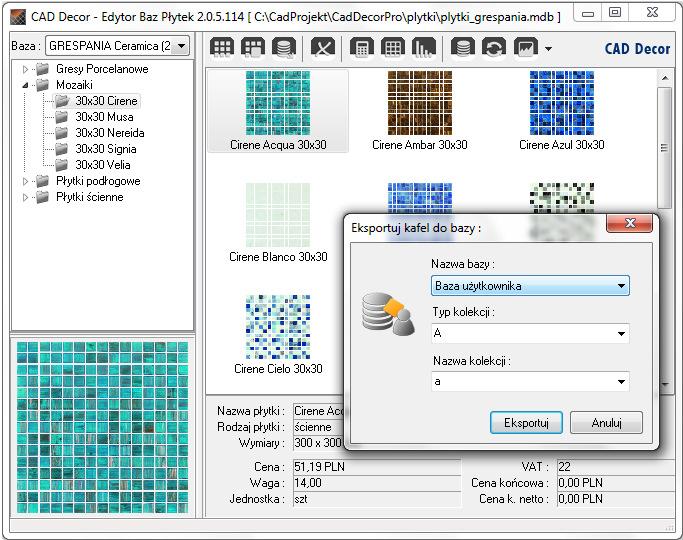Image resolution: width=683 pixels, height=540 pixels.
Task: Click the grid with large tile toolbar icon
Action: point(253,47)
